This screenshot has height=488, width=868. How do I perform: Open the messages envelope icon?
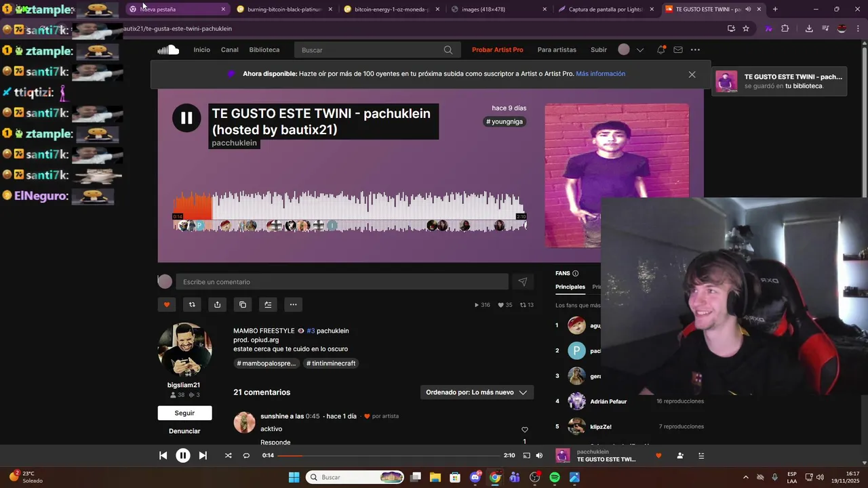(x=677, y=49)
